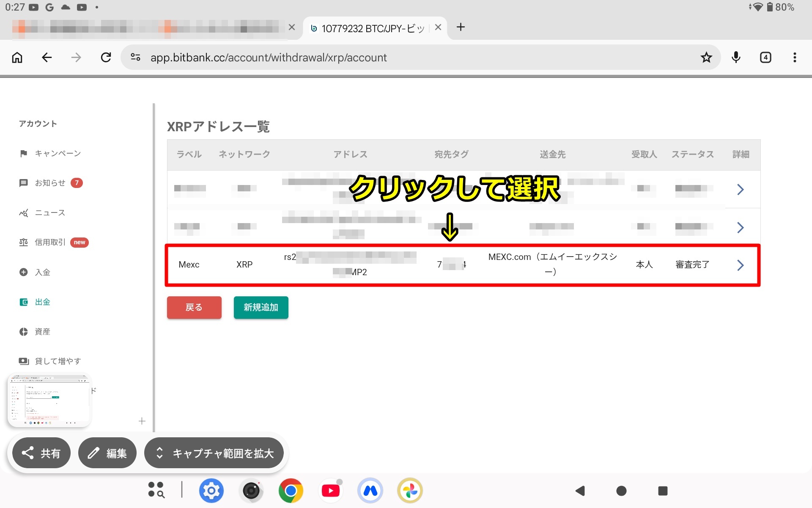Launch Settings from the taskbar
This screenshot has width=812, height=508.
(x=211, y=491)
